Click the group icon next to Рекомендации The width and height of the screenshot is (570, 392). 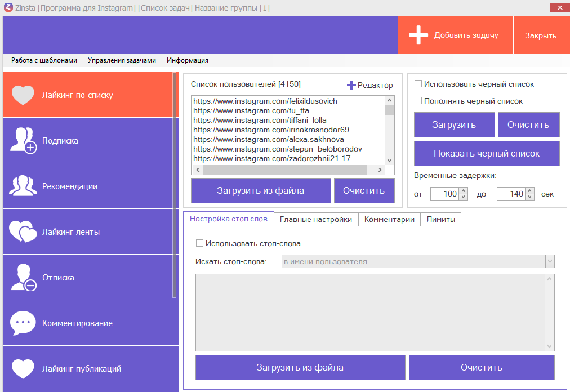pyautogui.click(x=23, y=186)
